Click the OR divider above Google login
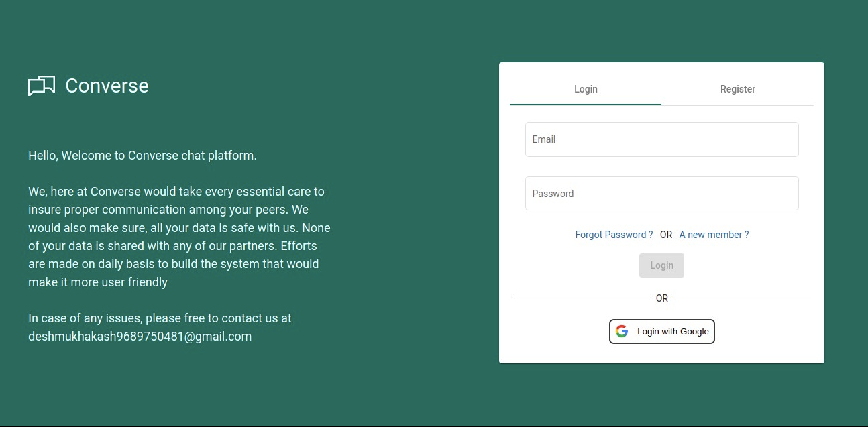Screen dimensions: 868x427 click(x=662, y=298)
